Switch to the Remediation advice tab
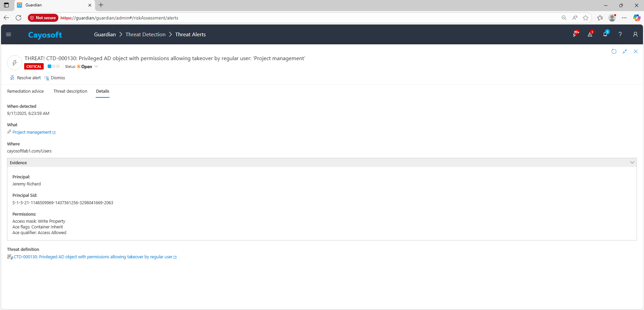The height and width of the screenshot is (310, 644). coord(26,91)
